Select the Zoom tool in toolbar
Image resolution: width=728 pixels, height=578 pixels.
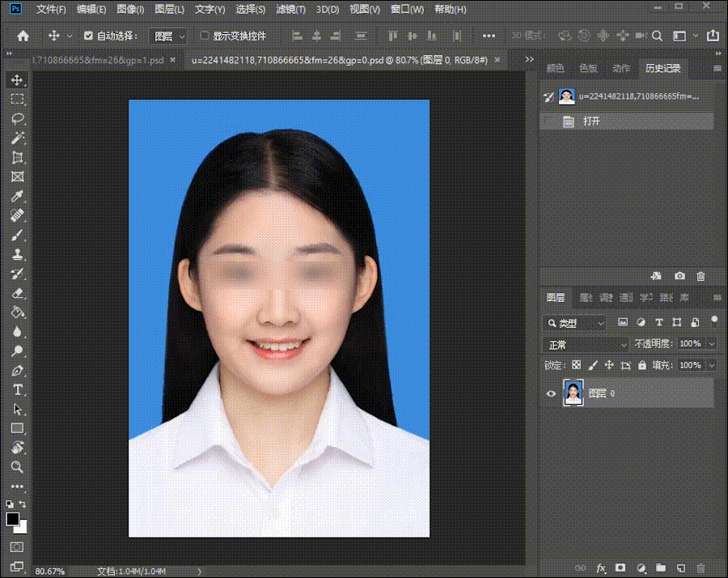[17, 467]
